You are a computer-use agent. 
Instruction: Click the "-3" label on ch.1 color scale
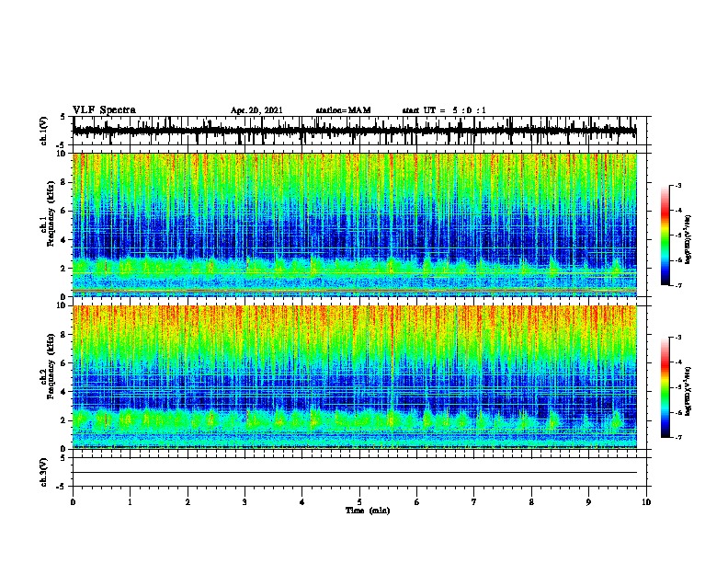(677, 185)
